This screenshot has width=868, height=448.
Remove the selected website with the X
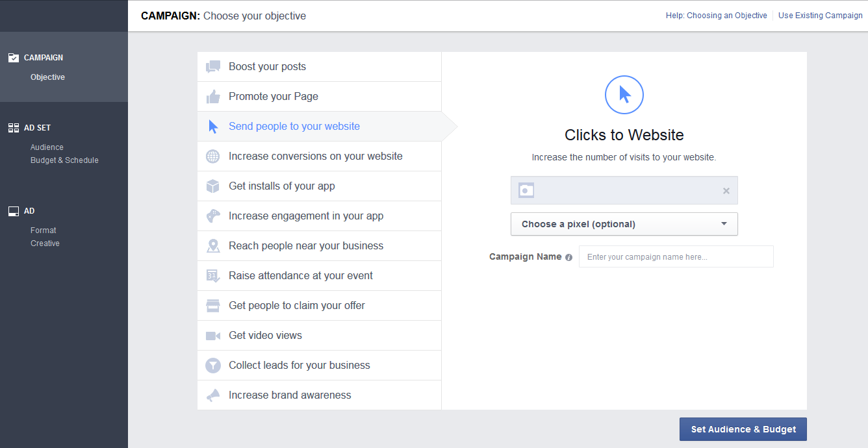coord(726,191)
